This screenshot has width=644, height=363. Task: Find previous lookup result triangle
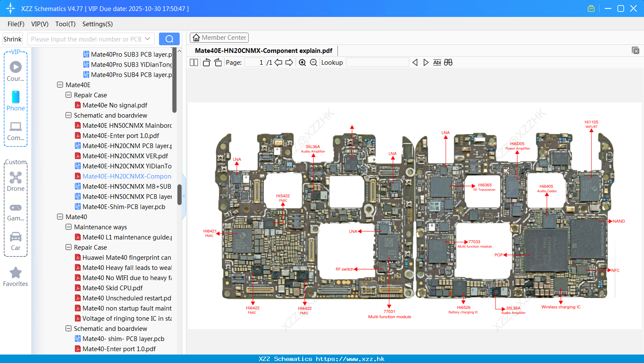tap(415, 62)
